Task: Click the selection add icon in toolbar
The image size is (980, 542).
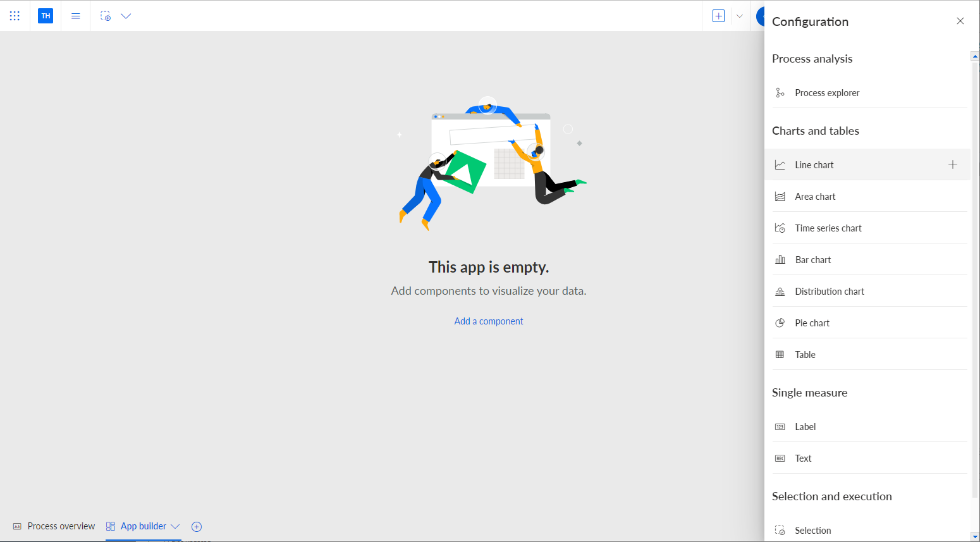Action: click(106, 16)
